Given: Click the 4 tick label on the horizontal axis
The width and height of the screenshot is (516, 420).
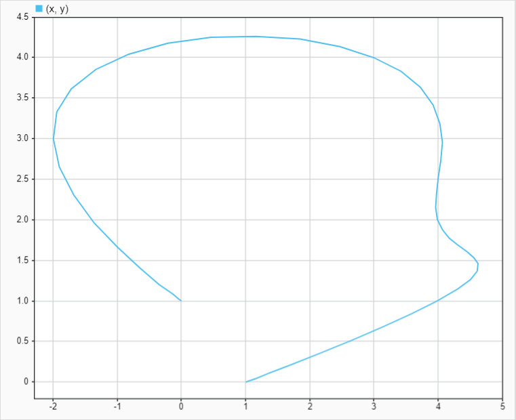Looking at the screenshot, I should (438, 406).
